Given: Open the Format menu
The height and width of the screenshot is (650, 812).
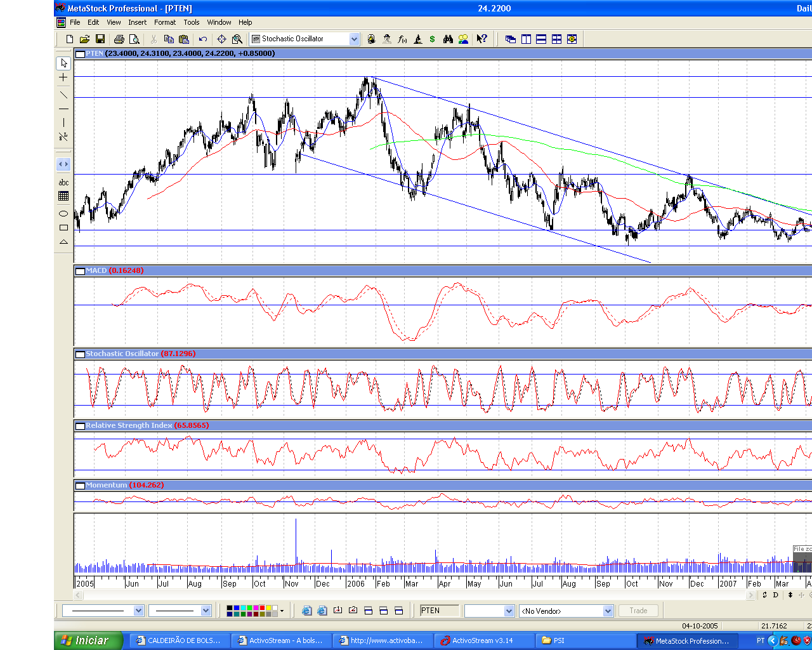Looking at the screenshot, I should tap(165, 22).
